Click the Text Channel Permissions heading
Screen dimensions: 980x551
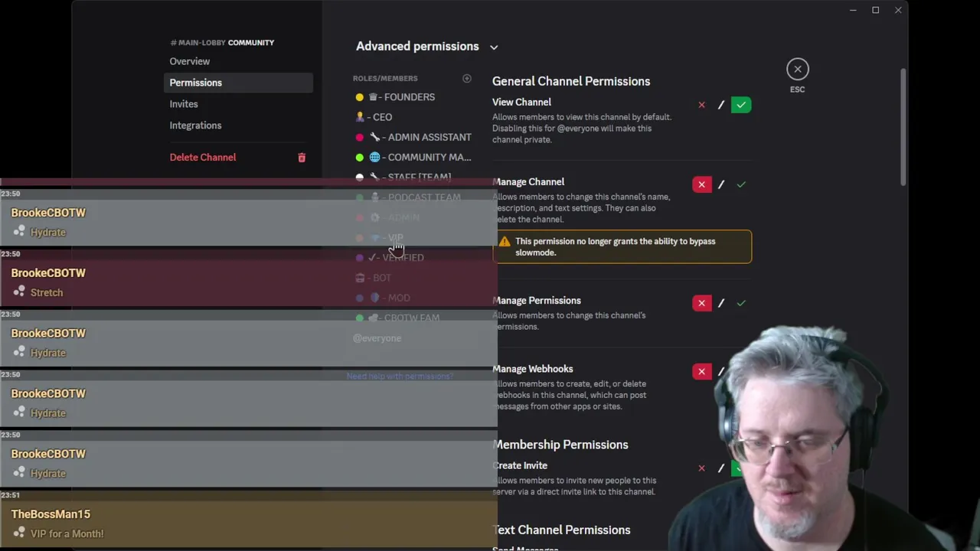click(x=562, y=530)
